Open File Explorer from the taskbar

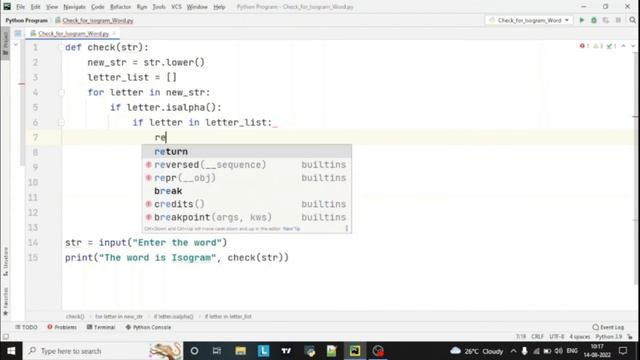coord(240,351)
